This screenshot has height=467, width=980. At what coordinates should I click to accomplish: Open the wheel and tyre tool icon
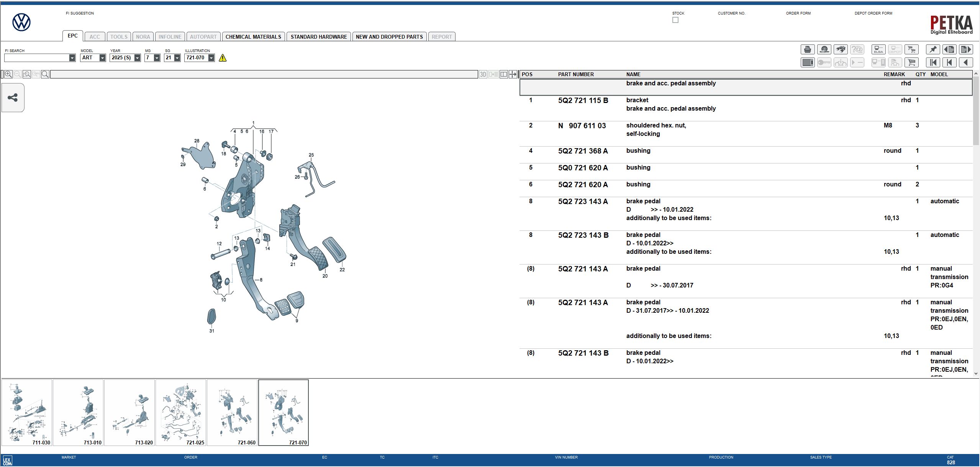824,49
